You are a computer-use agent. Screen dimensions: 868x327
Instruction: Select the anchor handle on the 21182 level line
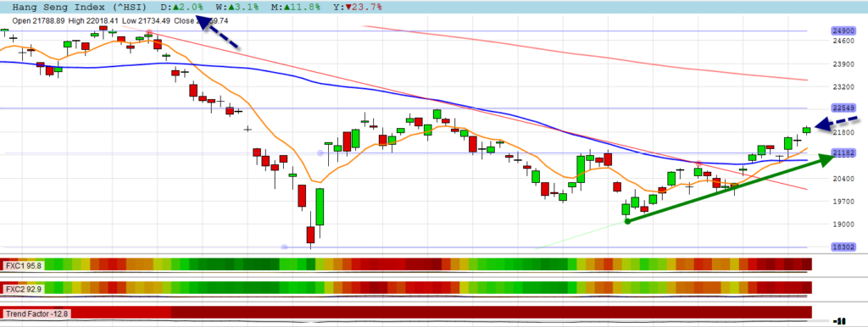320,152
